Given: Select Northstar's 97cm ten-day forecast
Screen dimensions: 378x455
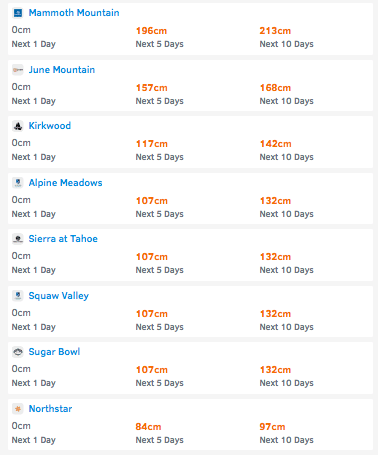Looking at the screenshot, I should pyautogui.click(x=272, y=427).
